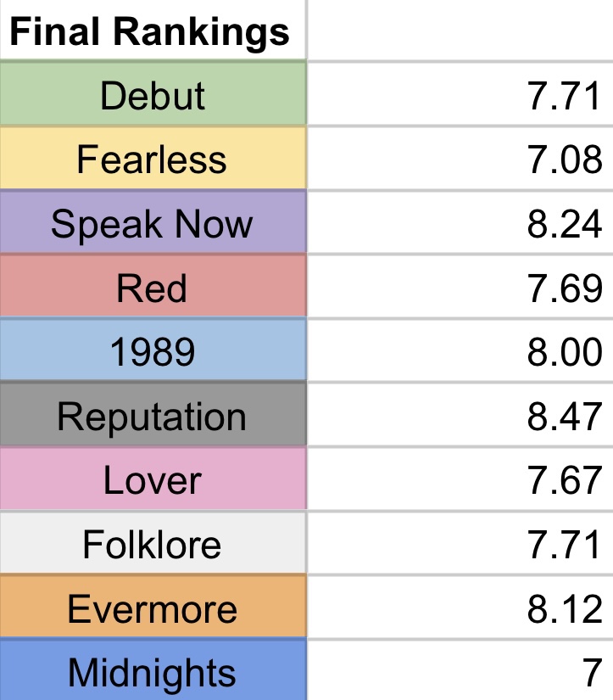The image size is (613, 700).
Task: Click the light blue 1989 cell
Action: (x=153, y=352)
